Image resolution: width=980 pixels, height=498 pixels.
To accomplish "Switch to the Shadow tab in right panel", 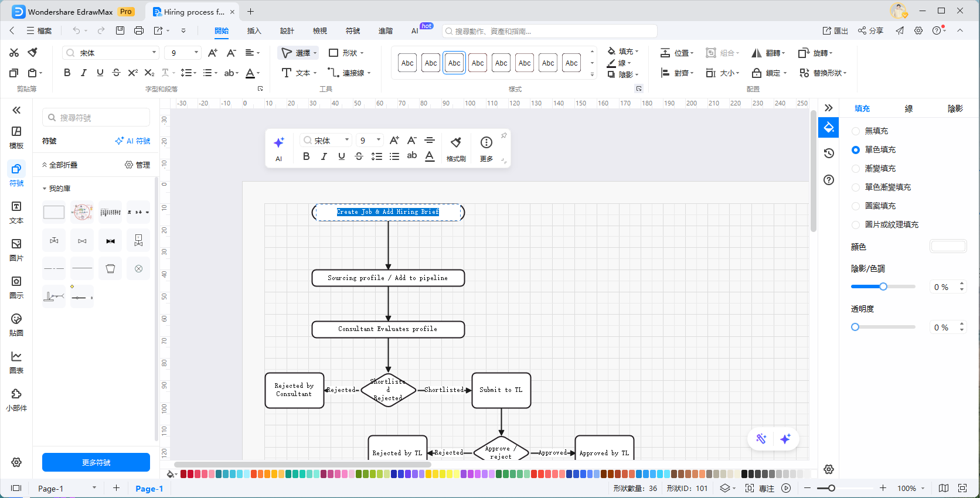I will [955, 108].
